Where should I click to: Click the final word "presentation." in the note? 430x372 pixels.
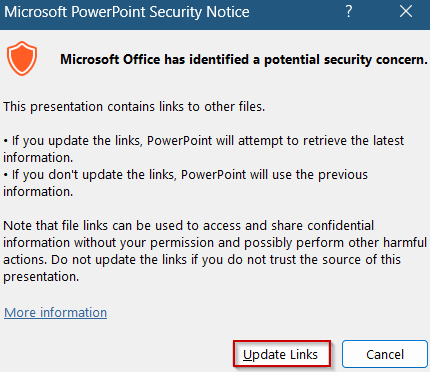pos(41,277)
